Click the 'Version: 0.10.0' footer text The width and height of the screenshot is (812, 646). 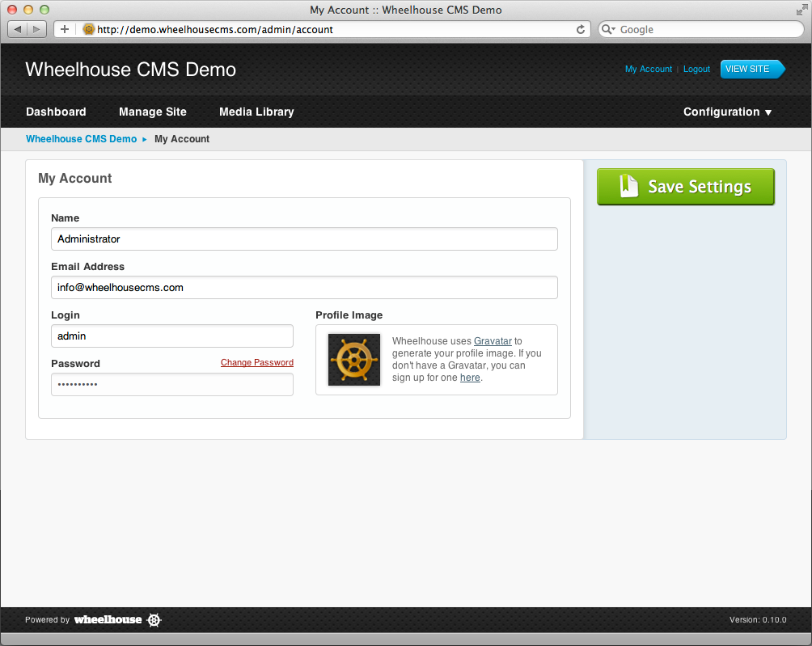758,619
